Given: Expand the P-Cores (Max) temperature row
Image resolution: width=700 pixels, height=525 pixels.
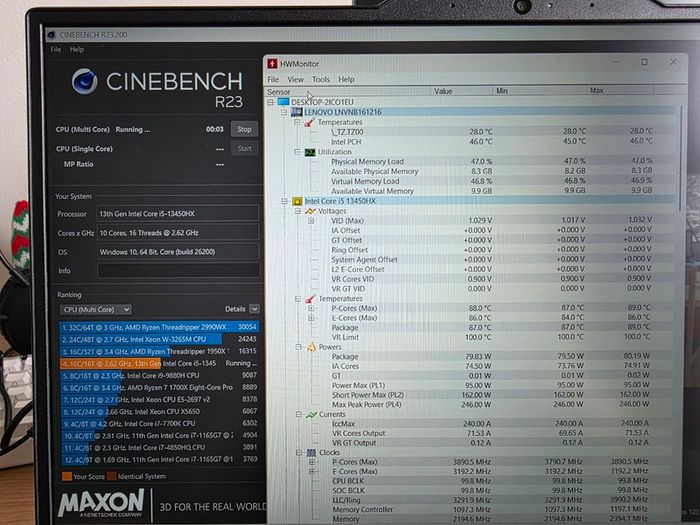Looking at the screenshot, I should 312,308.
